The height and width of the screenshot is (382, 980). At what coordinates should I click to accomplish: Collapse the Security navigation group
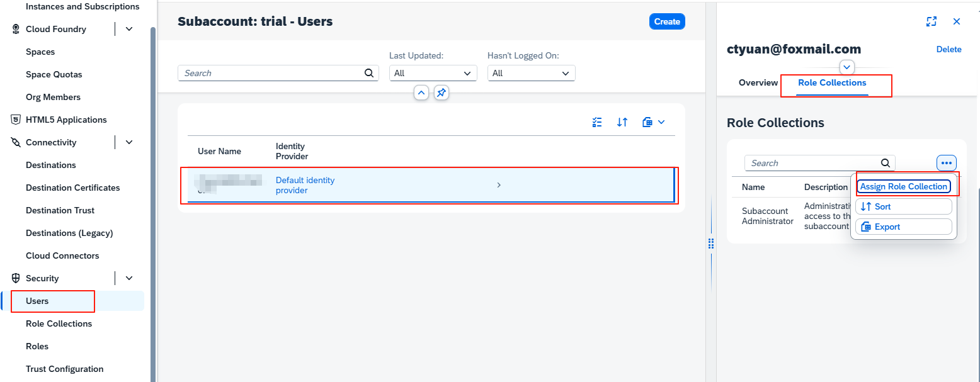(129, 278)
